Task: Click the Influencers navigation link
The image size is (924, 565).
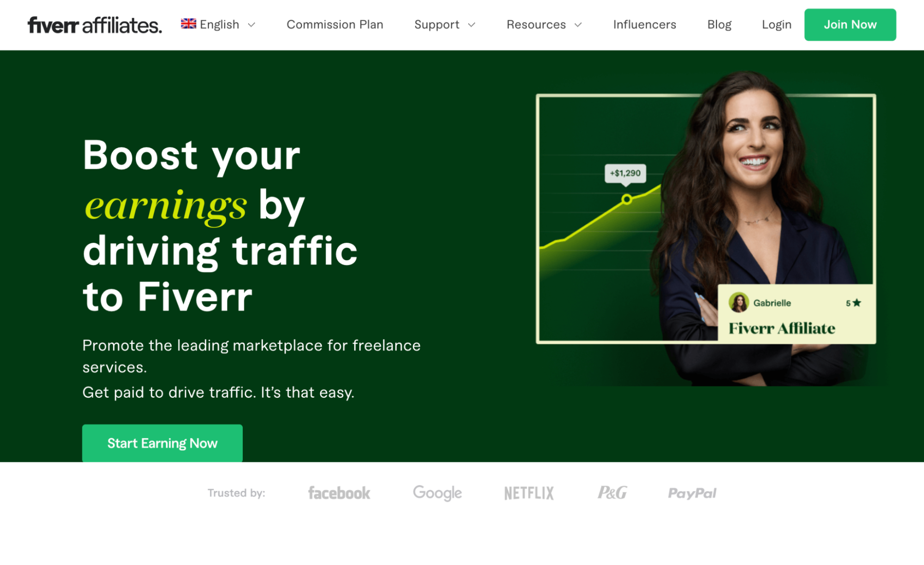Action: [x=644, y=25]
